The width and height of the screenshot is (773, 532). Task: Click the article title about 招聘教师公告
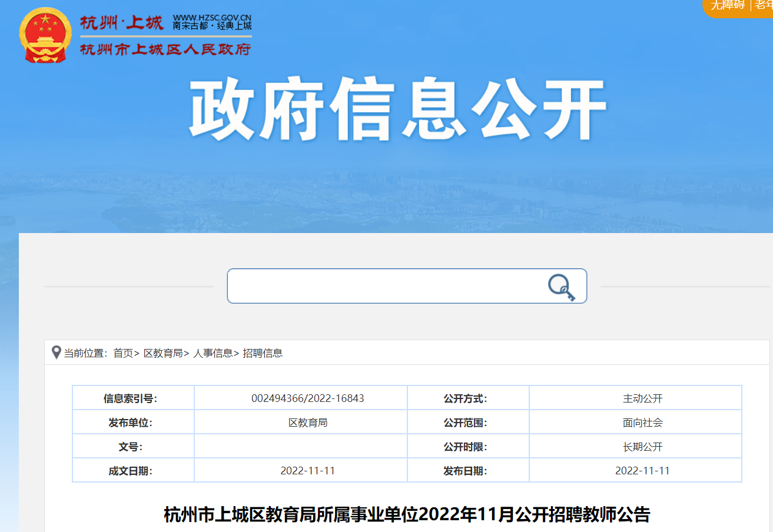(407, 514)
